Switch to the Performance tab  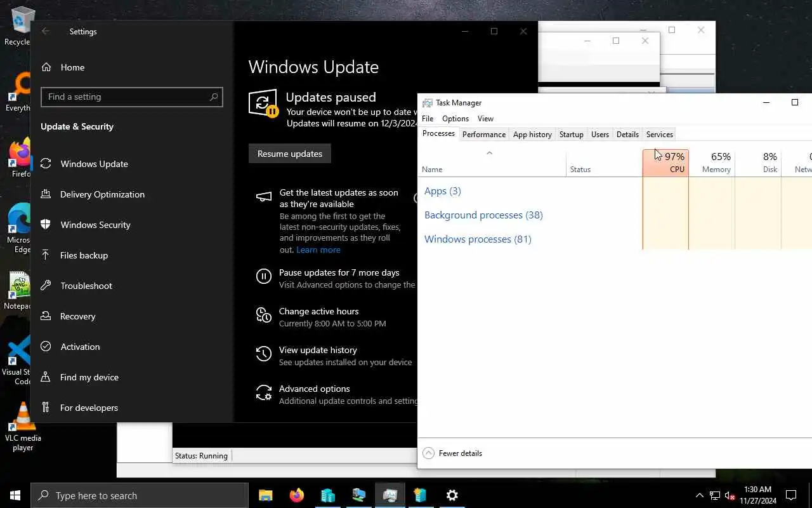tap(484, 135)
